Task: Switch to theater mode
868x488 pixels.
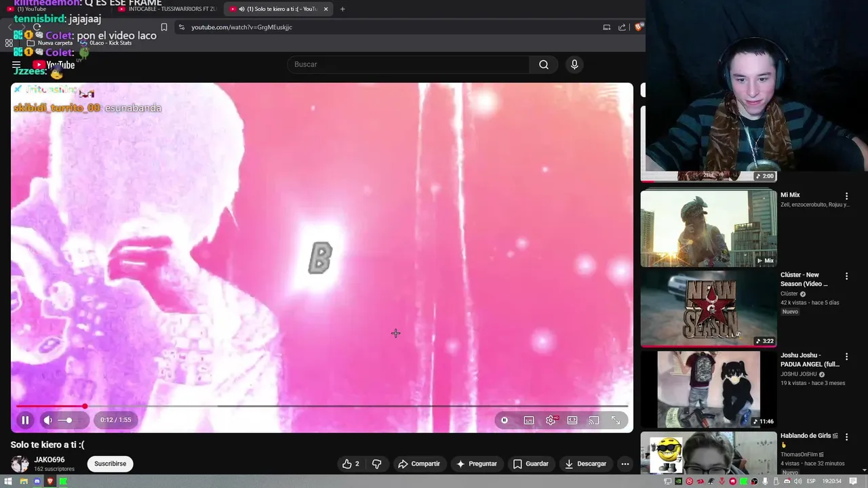Action: click(572, 420)
